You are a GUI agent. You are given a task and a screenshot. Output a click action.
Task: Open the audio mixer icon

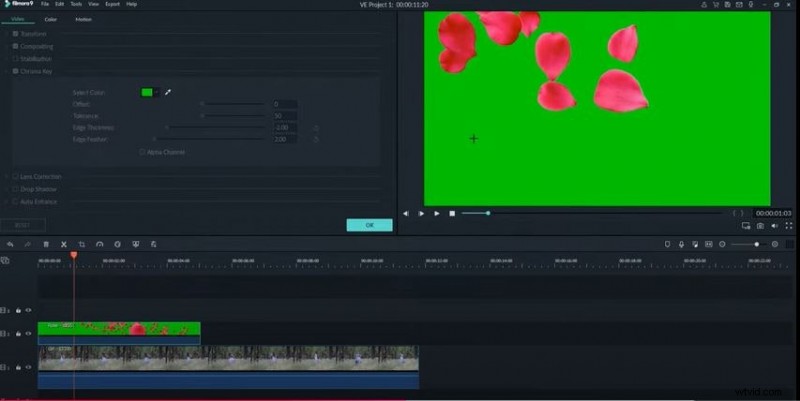click(695, 244)
